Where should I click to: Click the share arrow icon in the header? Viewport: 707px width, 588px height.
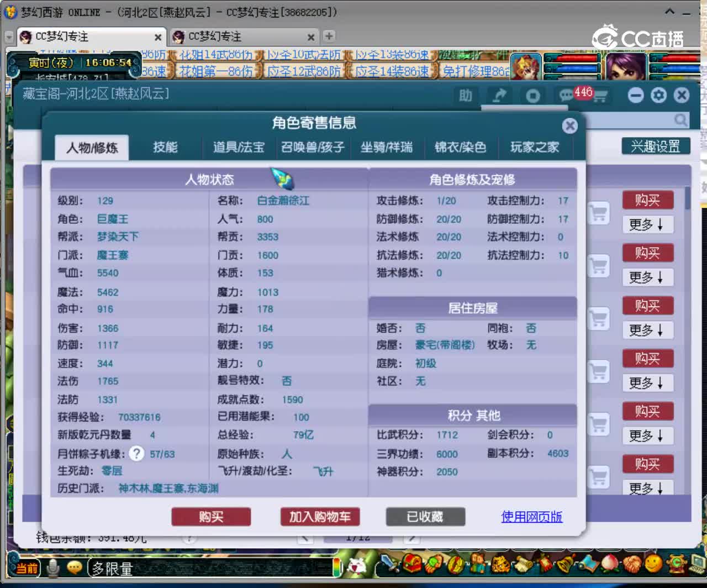point(500,96)
